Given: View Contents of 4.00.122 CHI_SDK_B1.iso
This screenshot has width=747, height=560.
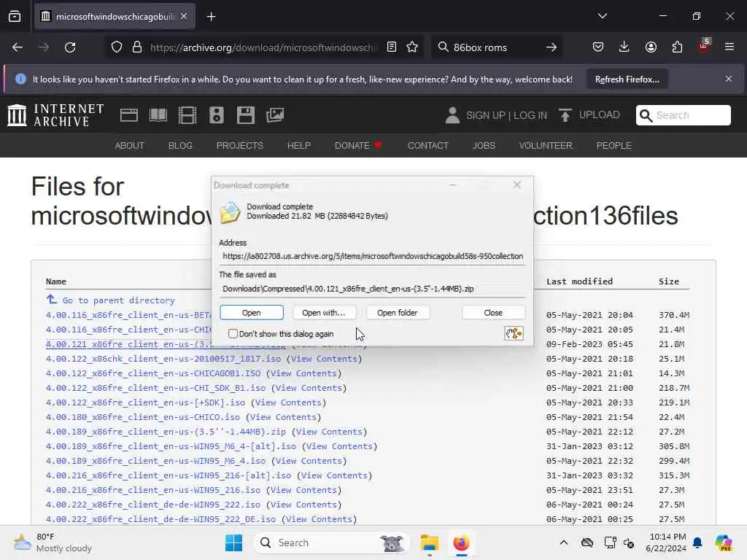Looking at the screenshot, I should point(309,388).
